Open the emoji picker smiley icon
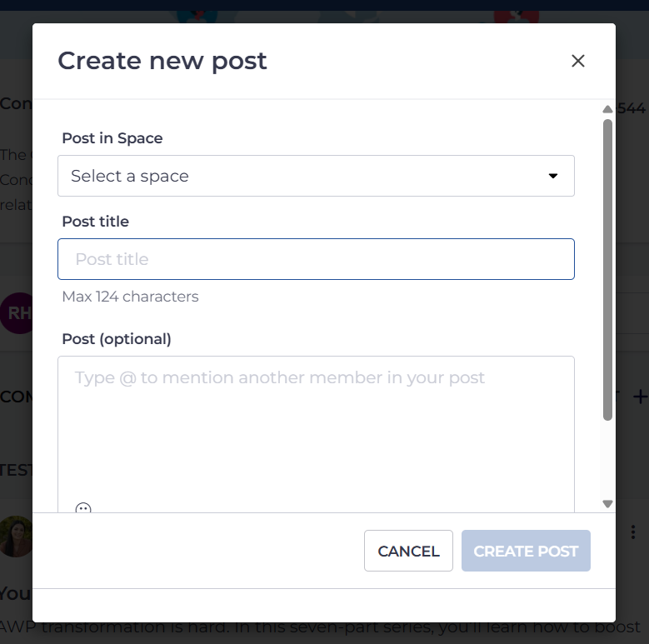The width and height of the screenshot is (649, 644). [83, 508]
